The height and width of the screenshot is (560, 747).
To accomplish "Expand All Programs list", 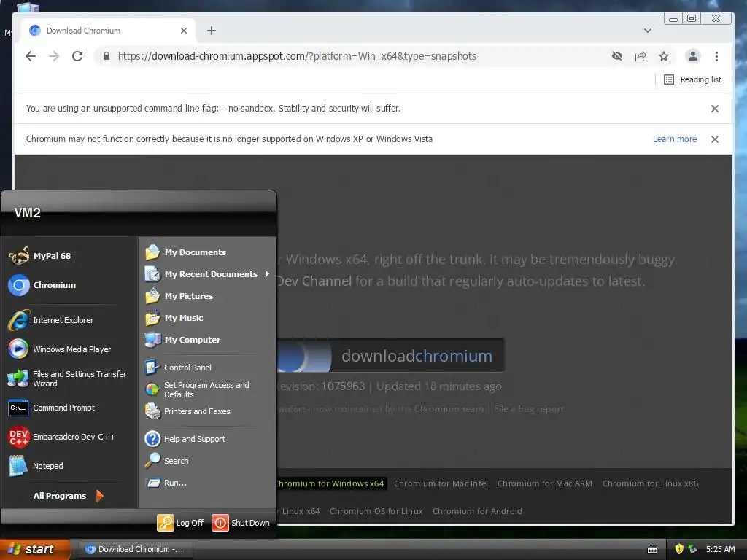I will [x=69, y=496].
